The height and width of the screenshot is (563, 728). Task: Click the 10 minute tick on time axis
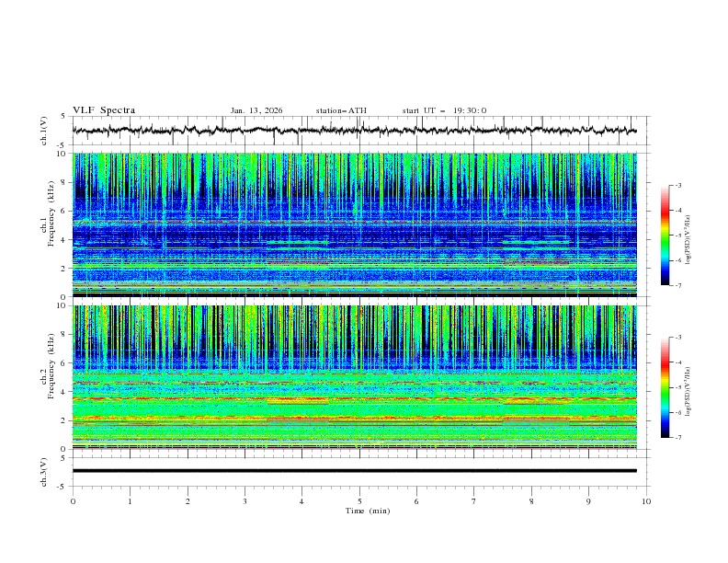[646, 502]
